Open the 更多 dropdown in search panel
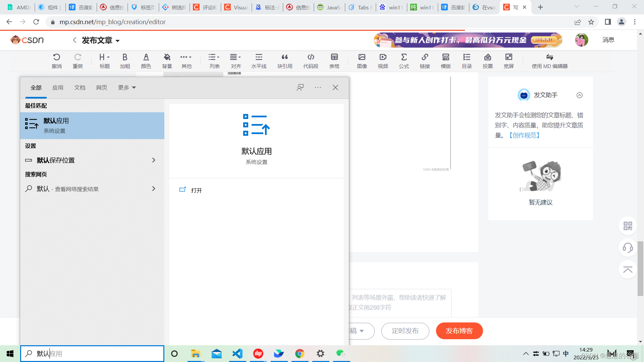644x362 pixels. tap(127, 87)
